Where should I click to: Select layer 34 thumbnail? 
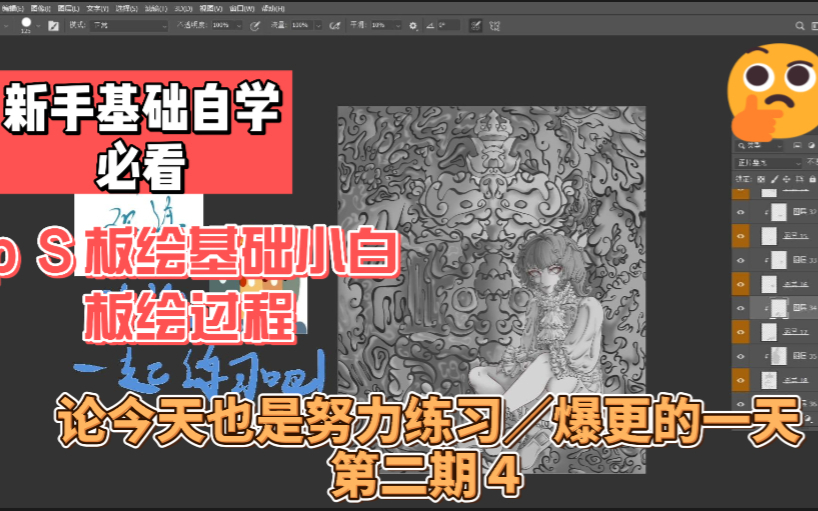pos(776,309)
